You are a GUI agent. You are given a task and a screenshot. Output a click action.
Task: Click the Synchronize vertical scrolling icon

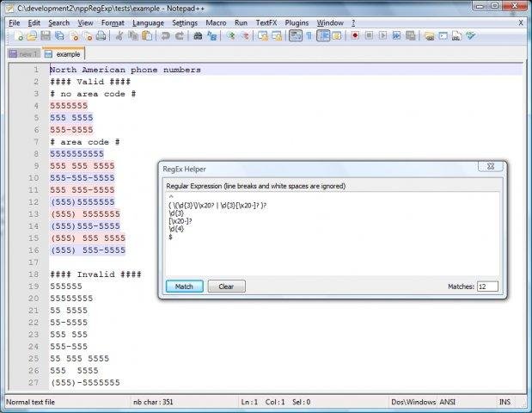263,35
